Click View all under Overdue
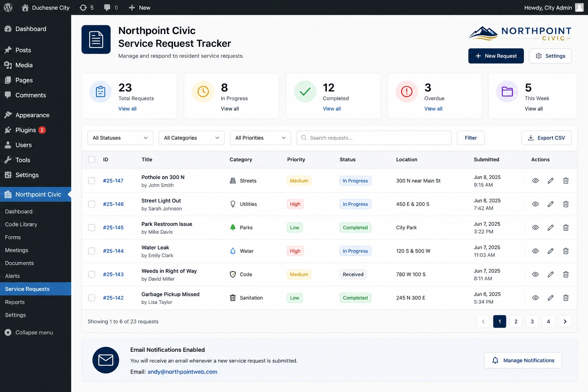Image resolution: width=588 pixels, height=392 pixels. 433,109
